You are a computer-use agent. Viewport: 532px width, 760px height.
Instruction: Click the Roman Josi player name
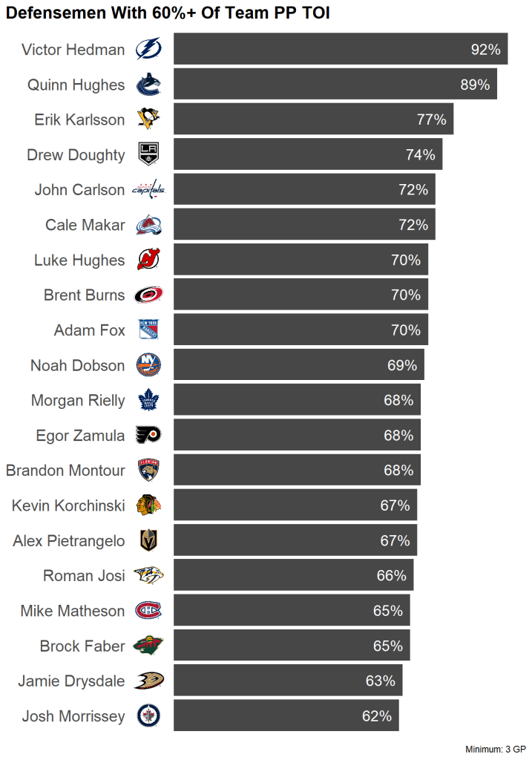[x=84, y=576]
